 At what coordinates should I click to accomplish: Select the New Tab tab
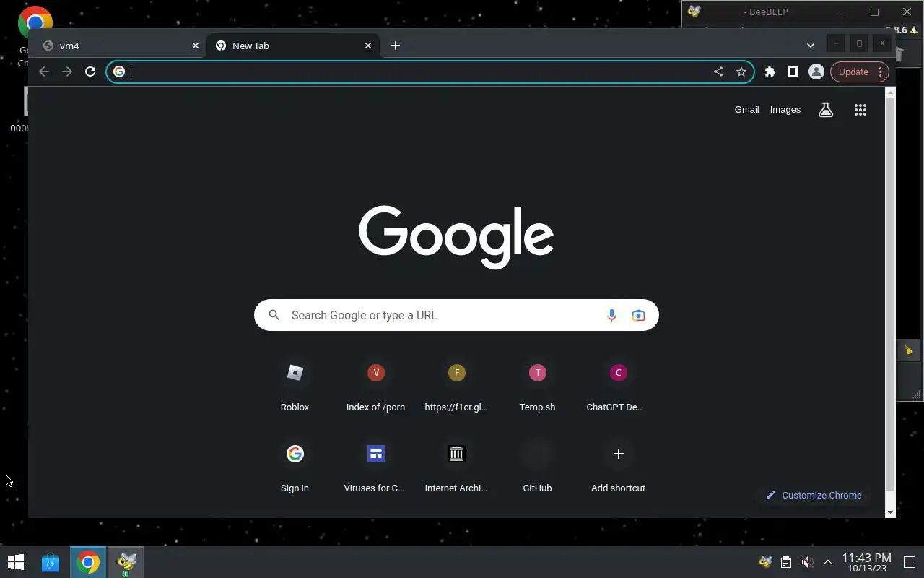tap(294, 46)
